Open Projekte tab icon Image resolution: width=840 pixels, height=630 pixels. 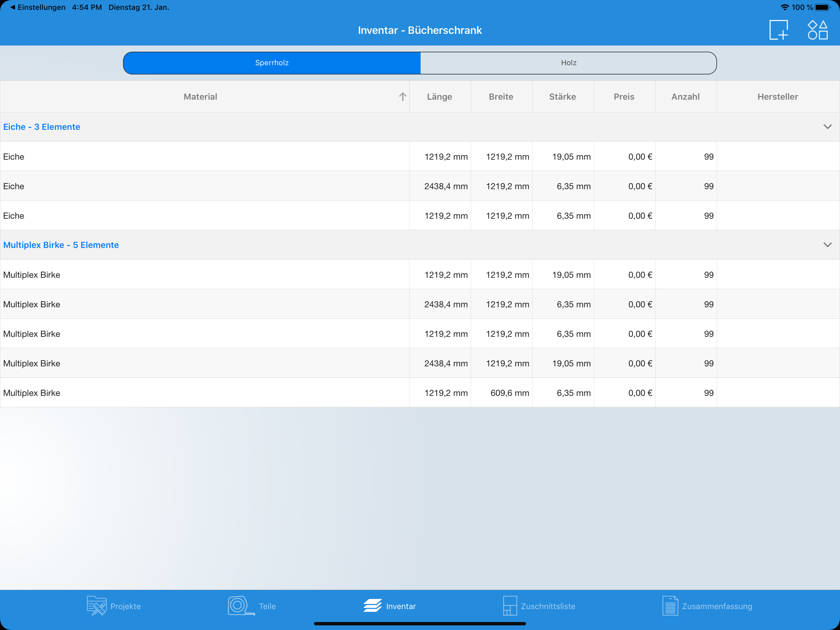pyautogui.click(x=97, y=606)
